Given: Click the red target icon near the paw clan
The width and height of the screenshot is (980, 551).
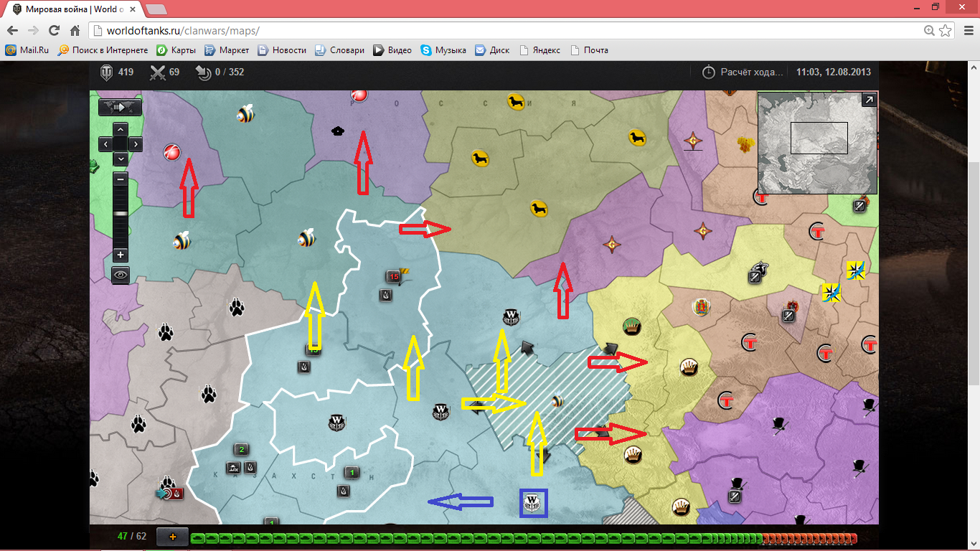Looking at the screenshot, I should 171,494.
